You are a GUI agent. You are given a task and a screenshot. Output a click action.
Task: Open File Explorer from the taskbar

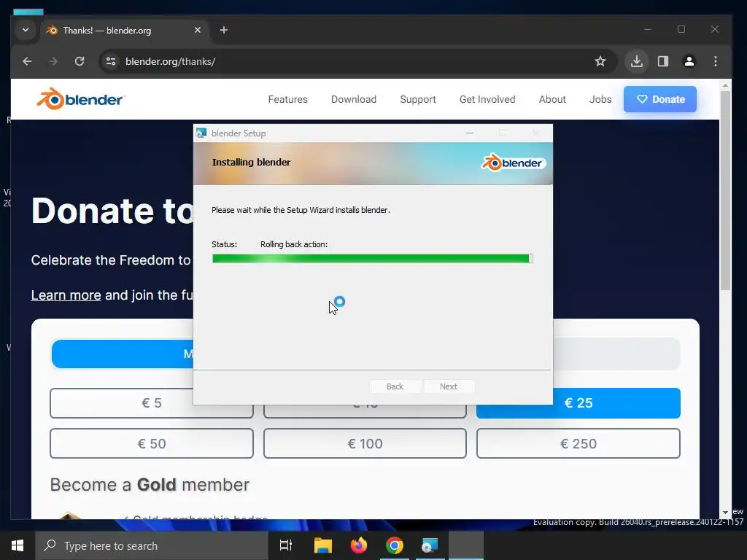click(x=322, y=545)
